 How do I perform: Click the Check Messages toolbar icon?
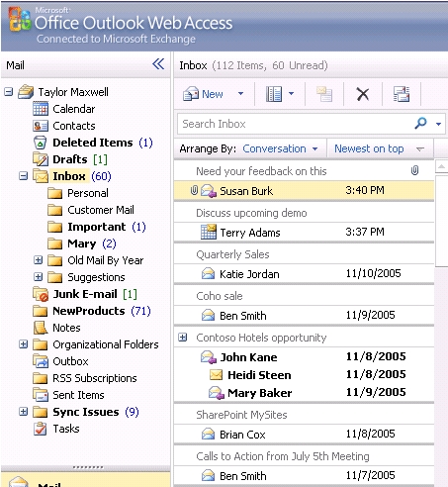(x=402, y=94)
